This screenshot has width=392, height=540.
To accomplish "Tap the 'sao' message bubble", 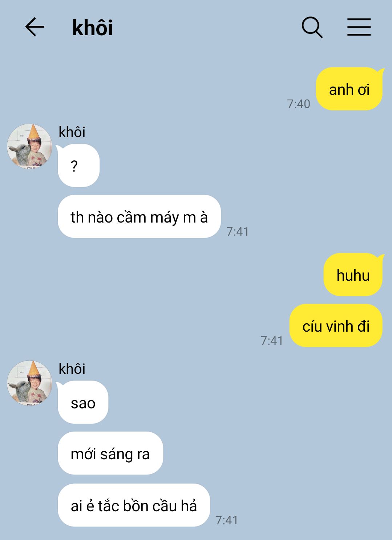I will [x=83, y=403].
